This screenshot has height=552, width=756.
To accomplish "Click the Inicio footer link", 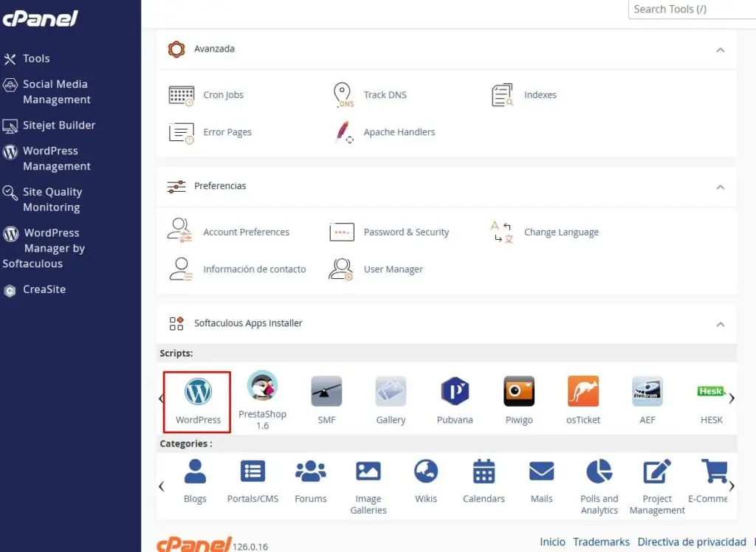I will [552, 542].
